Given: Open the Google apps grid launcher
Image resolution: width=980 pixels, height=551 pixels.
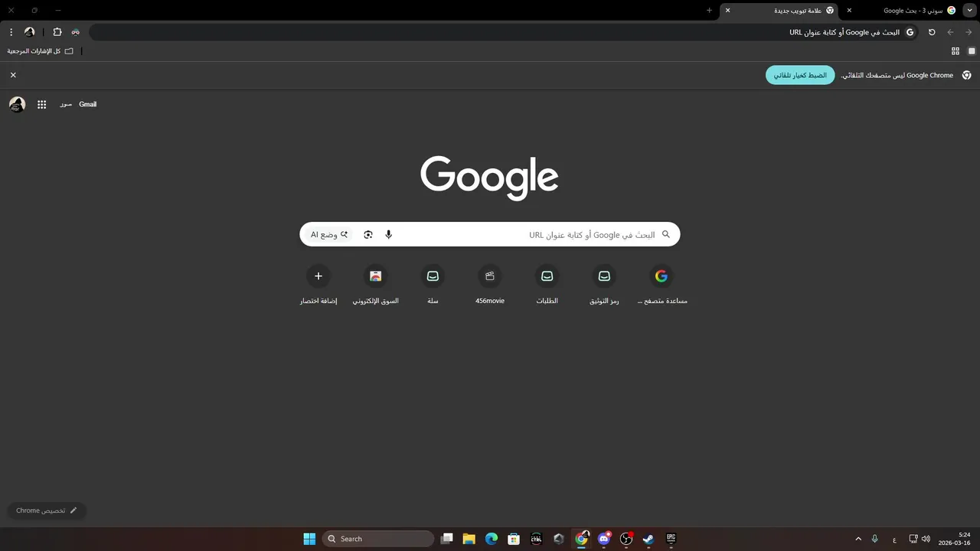Looking at the screenshot, I should pos(42,104).
